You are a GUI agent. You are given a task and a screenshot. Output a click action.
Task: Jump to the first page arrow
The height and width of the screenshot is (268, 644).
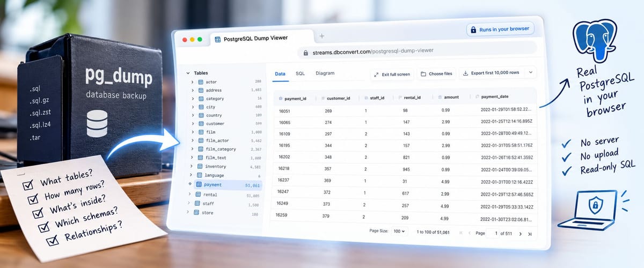coord(461,233)
